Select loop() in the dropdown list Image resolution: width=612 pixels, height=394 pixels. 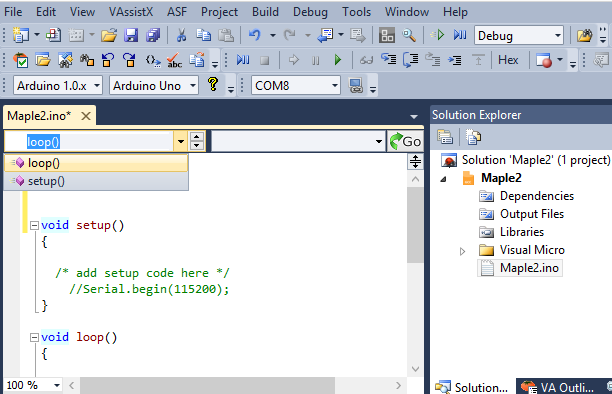96,163
